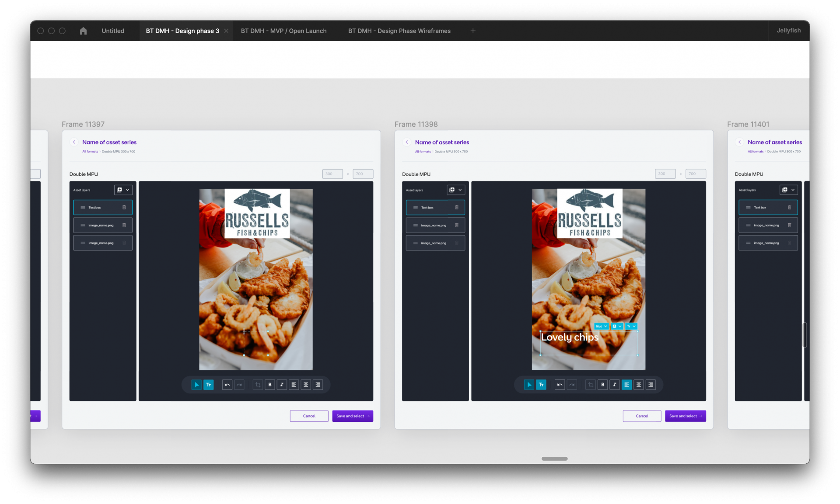
Task: Click Cancel button in Frame 11398
Action: 642,416
